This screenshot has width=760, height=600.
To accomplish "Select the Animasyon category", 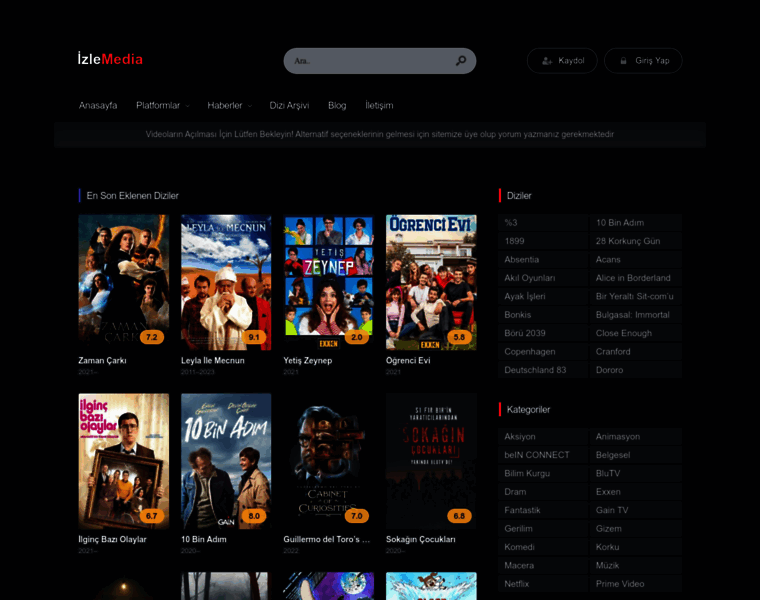I will coord(636,437).
